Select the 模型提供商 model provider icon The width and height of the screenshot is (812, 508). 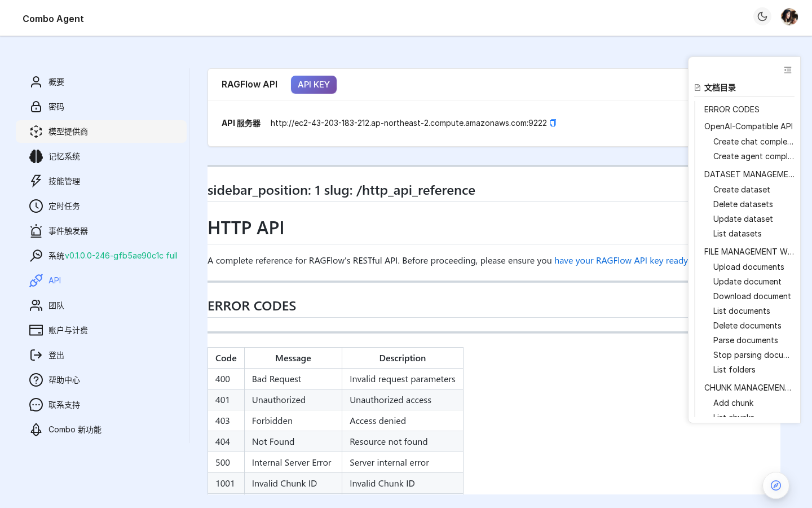pos(36,132)
